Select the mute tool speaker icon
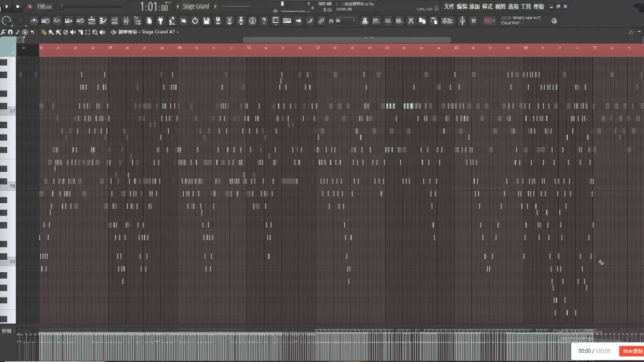 73,32
